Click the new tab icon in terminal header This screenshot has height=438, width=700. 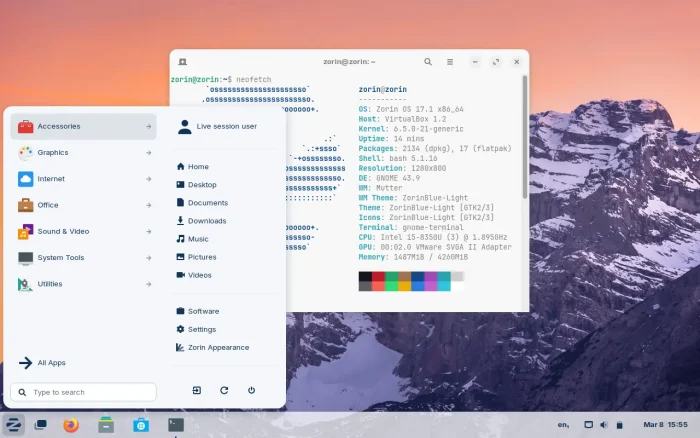[183, 62]
